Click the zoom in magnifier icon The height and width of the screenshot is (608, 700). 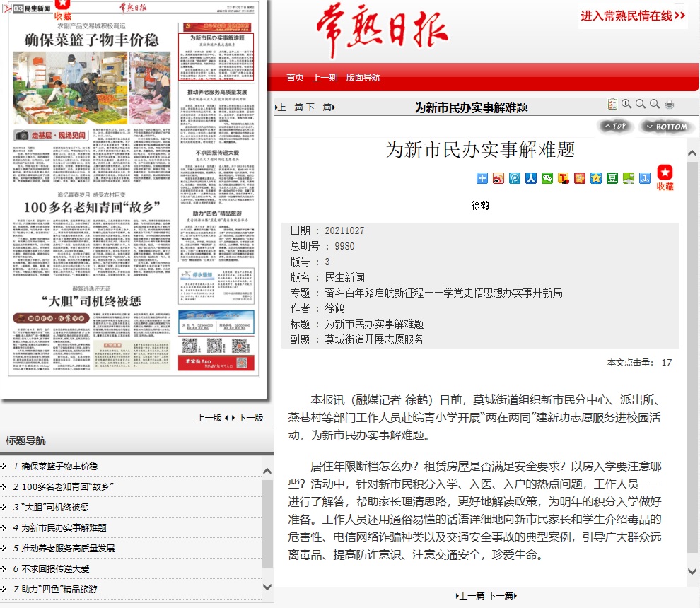click(x=626, y=104)
